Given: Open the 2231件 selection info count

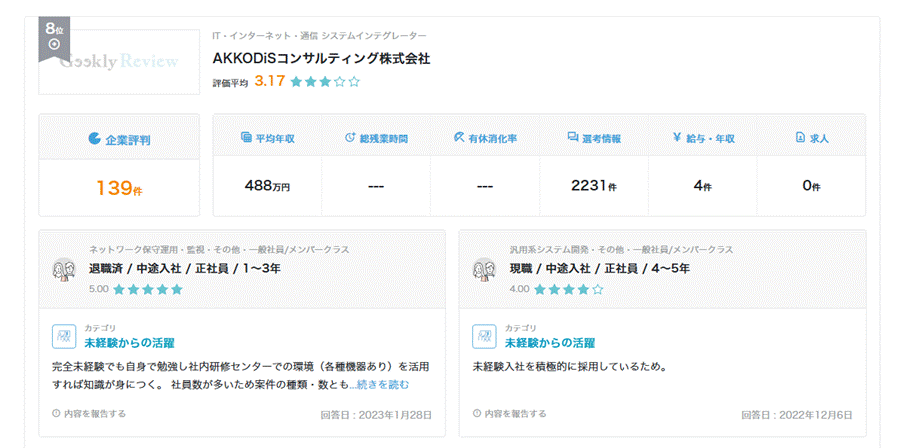Looking at the screenshot, I should click(593, 186).
